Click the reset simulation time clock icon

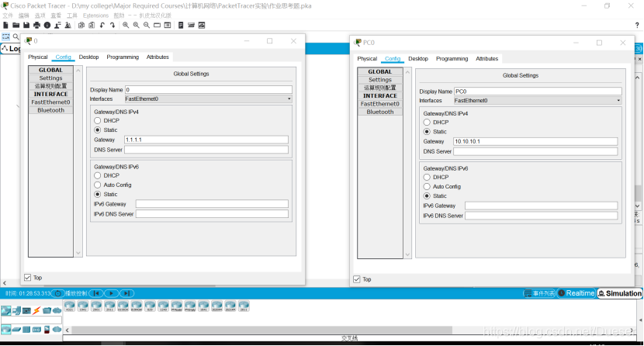click(x=58, y=293)
